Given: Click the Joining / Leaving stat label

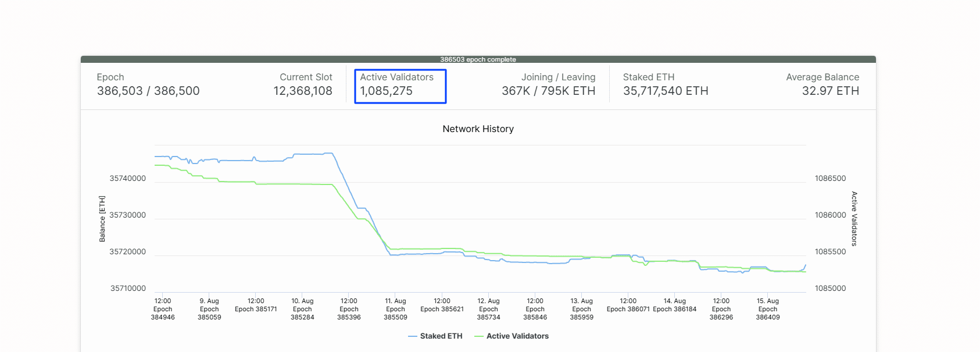Looking at the screenshot, I should 559,77.
